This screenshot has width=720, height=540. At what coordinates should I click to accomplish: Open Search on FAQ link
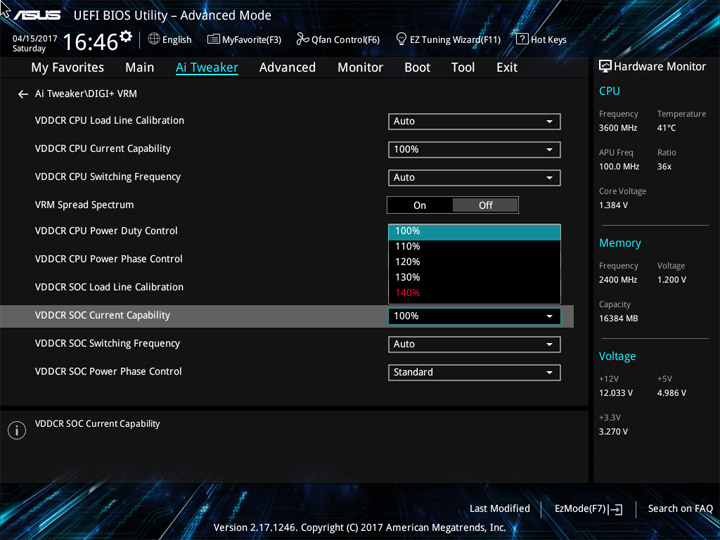[x=680, y=509]
